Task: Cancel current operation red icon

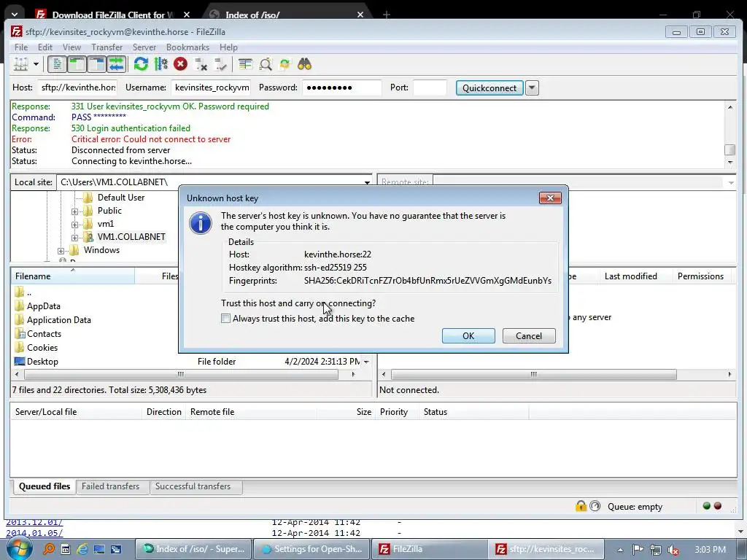Action: tap(181, 64)
